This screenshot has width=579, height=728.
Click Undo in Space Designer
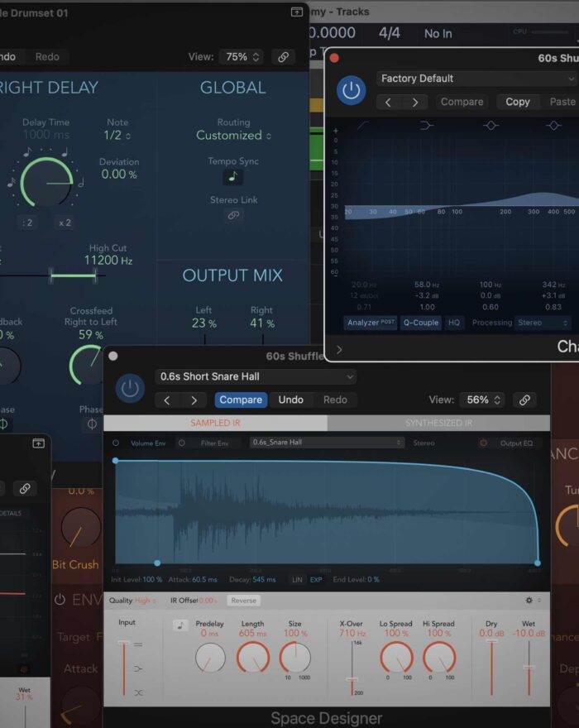tap(290, 400)
